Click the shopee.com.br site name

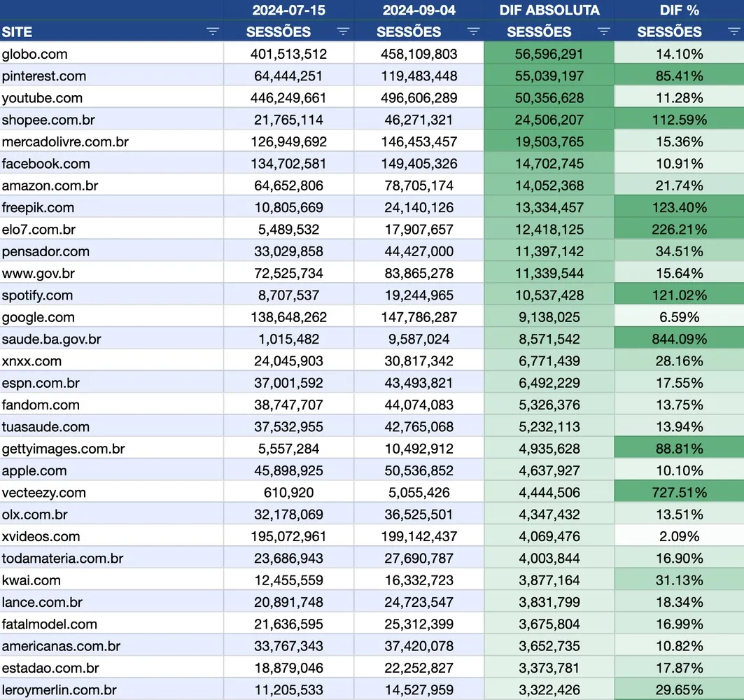coord(48,120)
